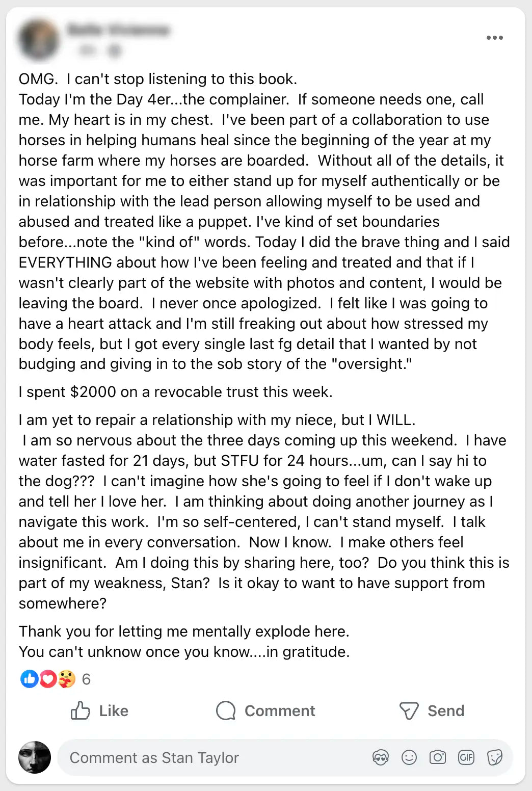Attach a photo using the camera icon

pos(437,757)
